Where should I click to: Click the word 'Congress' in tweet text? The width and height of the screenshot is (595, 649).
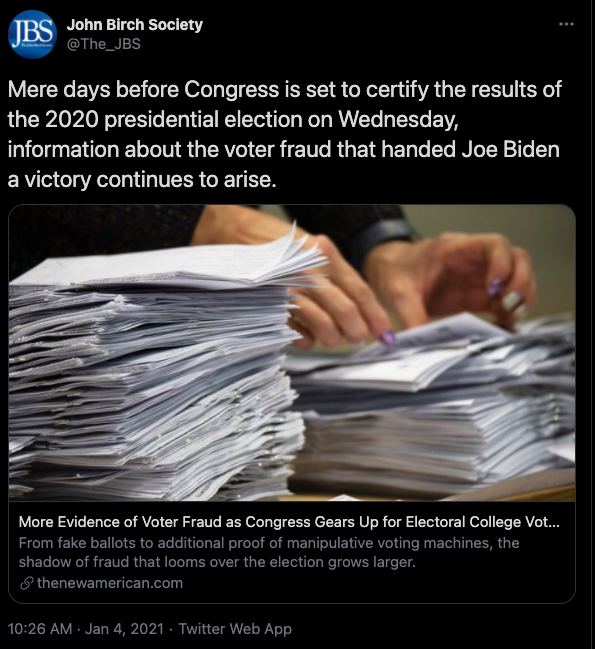pos(232,90)
